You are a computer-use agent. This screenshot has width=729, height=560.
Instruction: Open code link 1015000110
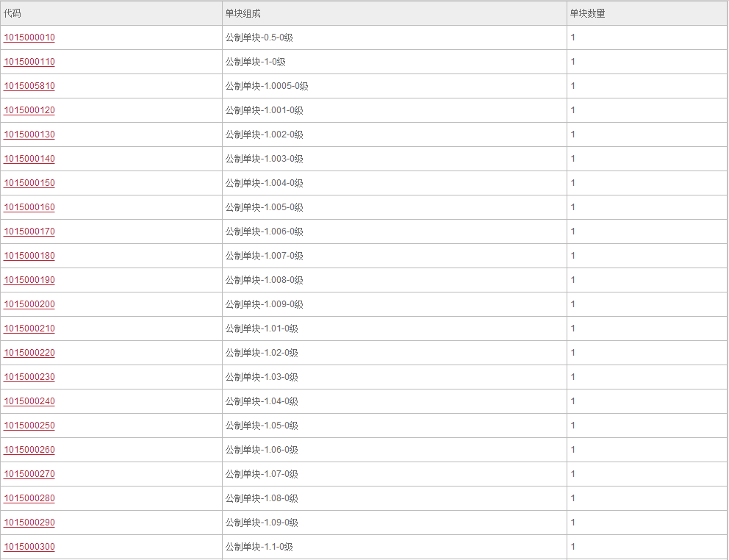(x=29, y=62)
